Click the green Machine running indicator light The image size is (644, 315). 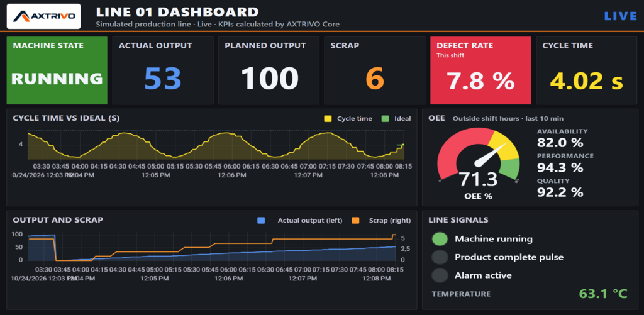(440, 239)
